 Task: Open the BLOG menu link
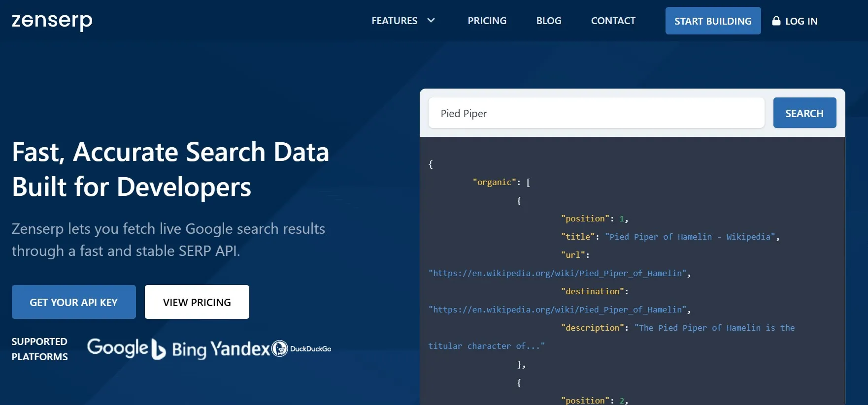click(549, 21)
